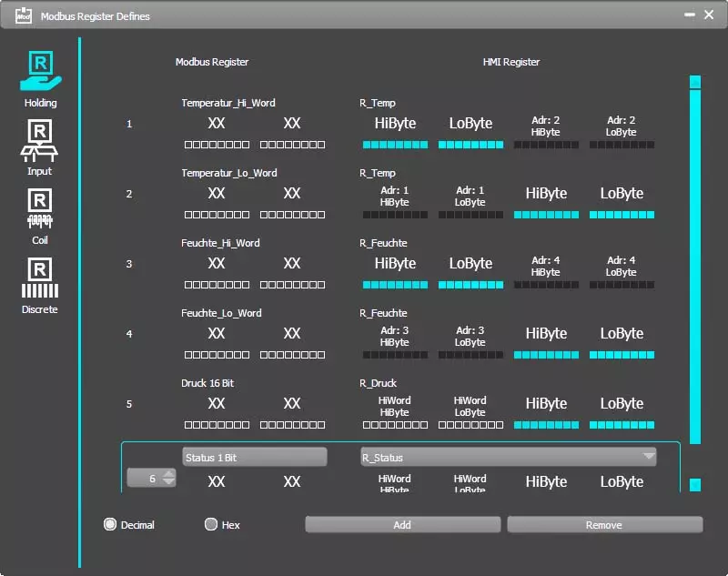Open the Input register section

click(40, 141)
